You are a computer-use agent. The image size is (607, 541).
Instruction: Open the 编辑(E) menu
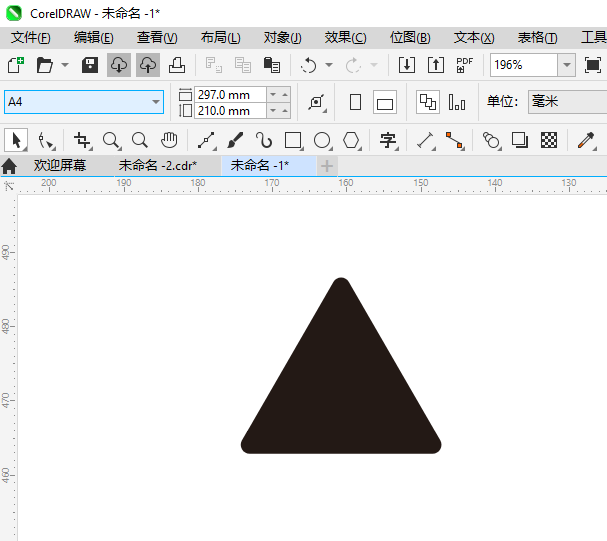pyautogui.click(x=94, y=38)
